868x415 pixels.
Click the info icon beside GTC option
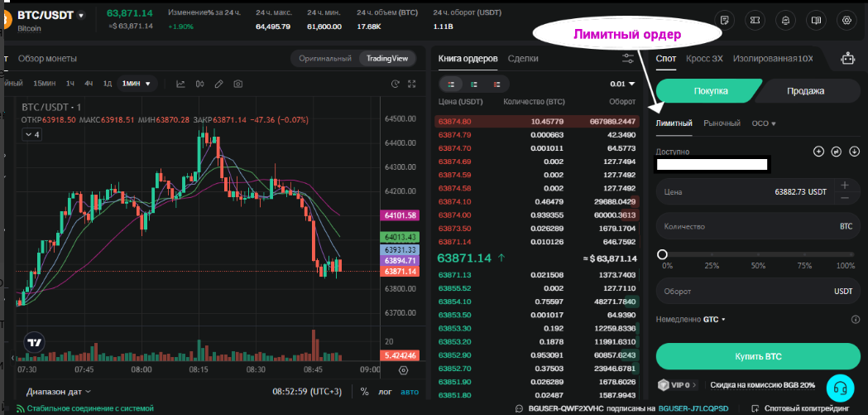pos(856,319)
